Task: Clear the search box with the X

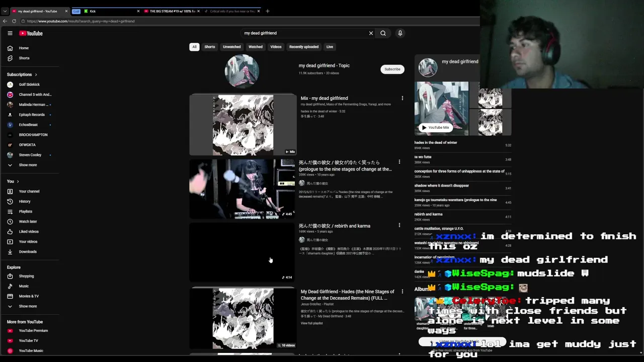Action: 371,33
